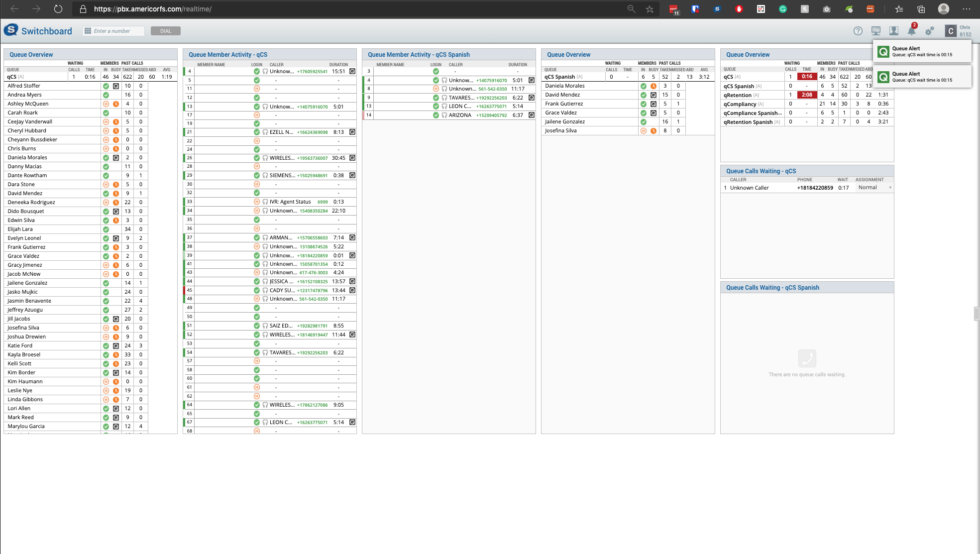The width and height of the screenshot is (980, 554).
Task: Select qCompliance queue row
Action: (x=740, y=104)
